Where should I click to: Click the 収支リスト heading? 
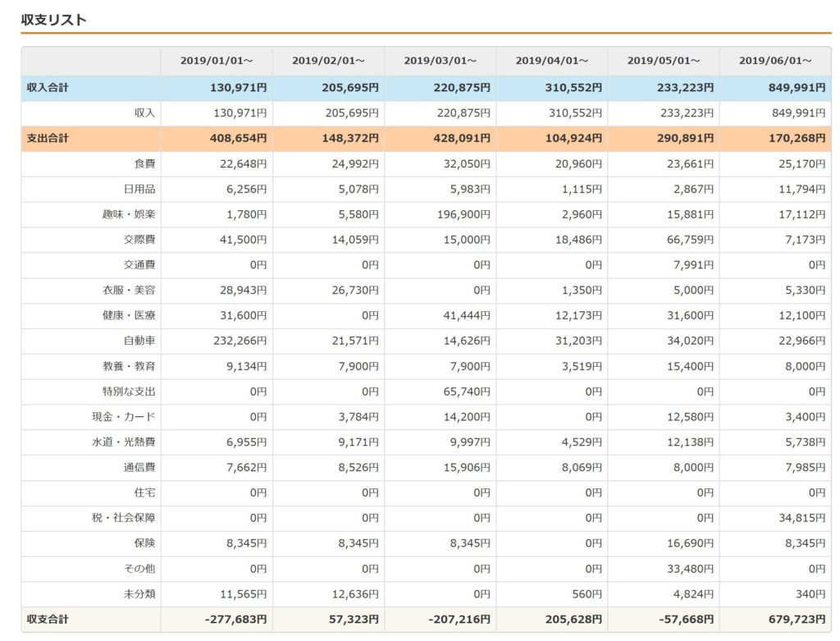click(x=54, y=21)
